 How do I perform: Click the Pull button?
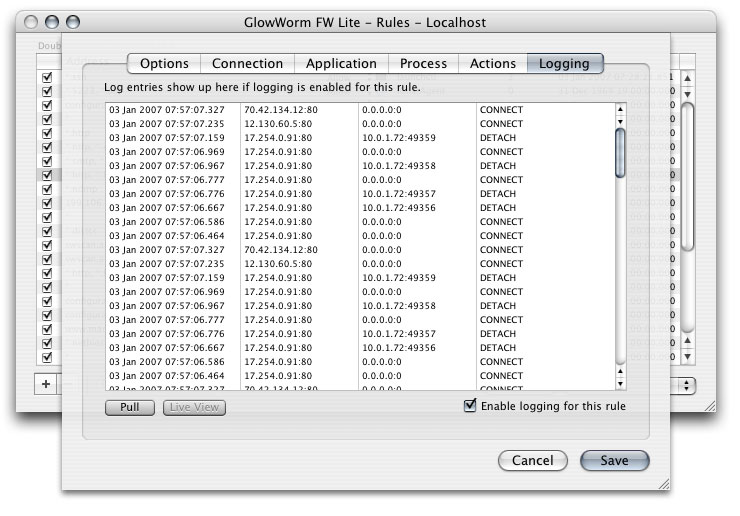pyautogui.click(x=130, y=407)
